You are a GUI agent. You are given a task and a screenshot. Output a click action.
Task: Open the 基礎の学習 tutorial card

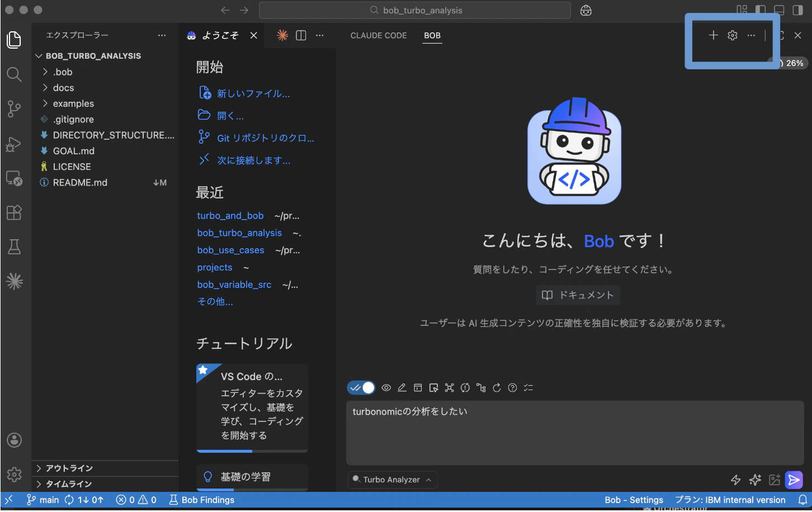252,477
